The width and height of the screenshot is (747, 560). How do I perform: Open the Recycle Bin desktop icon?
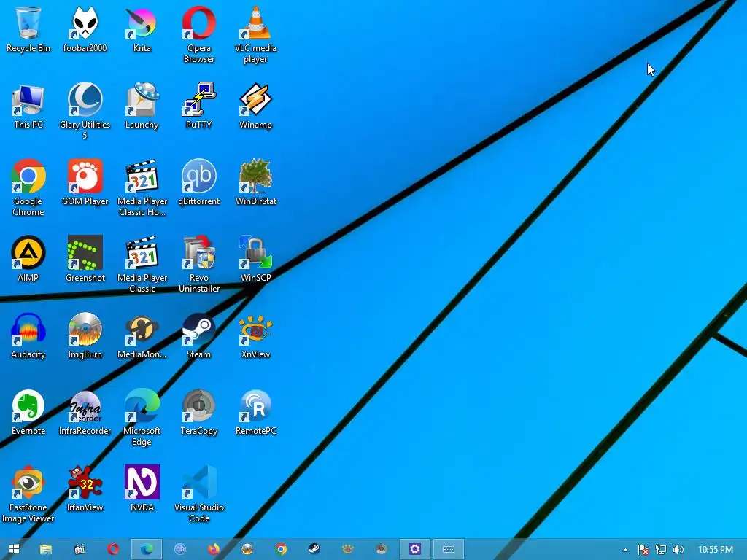[28, 29]
